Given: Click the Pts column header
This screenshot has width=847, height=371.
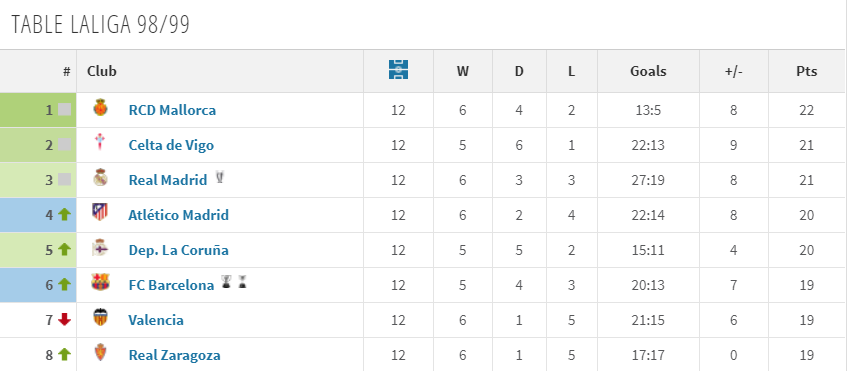Looking at the screenshot, I should 806,71.
